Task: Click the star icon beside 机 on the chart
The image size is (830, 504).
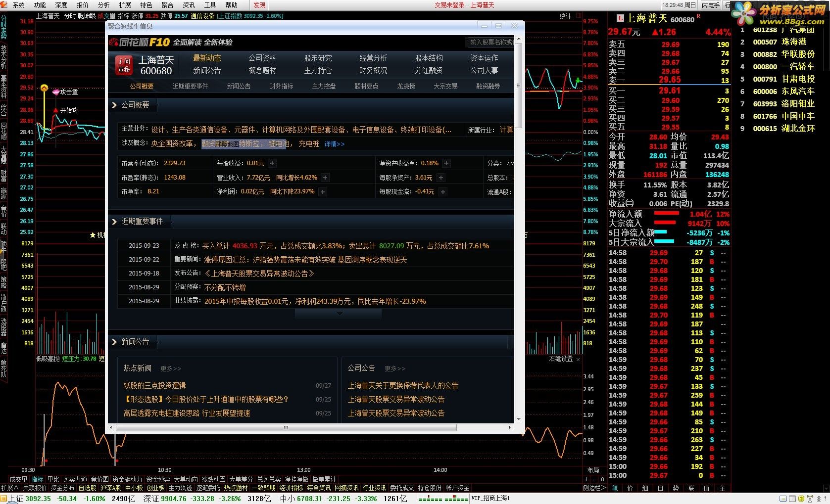Action: [x=93, y=235]
